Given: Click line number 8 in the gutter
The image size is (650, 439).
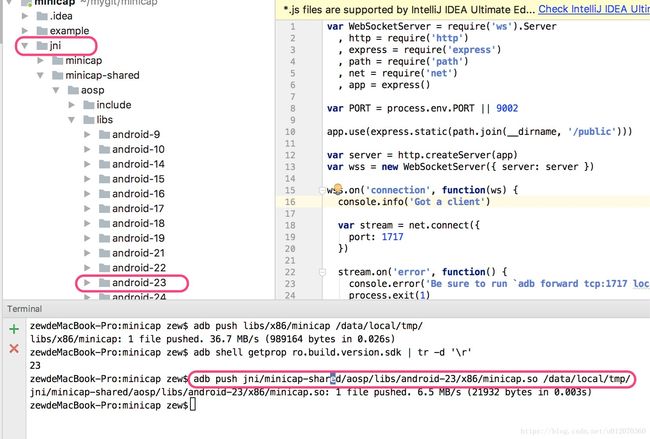Looking at the screenshot, I should (293, 108).
